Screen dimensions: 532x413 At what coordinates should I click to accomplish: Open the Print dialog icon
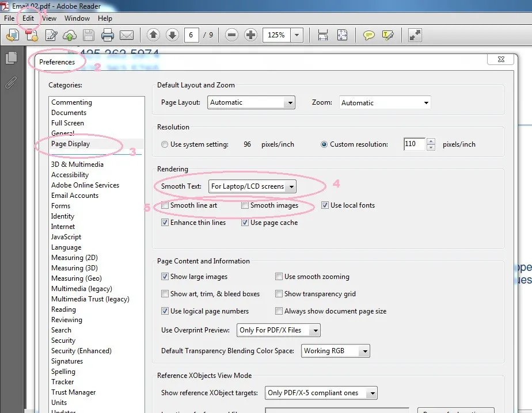pos(107,35)
